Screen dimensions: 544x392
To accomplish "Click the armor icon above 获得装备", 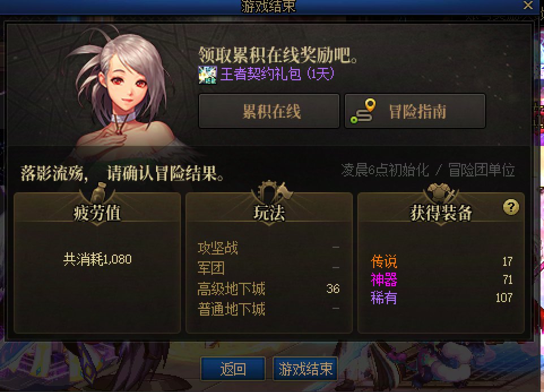I will (x=441, y=193).
